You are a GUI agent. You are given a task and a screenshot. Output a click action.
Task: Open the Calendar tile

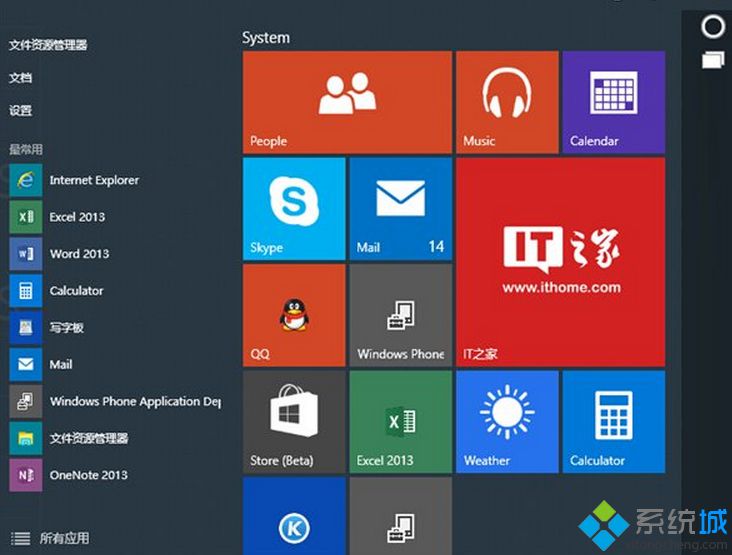click(613, 102)
